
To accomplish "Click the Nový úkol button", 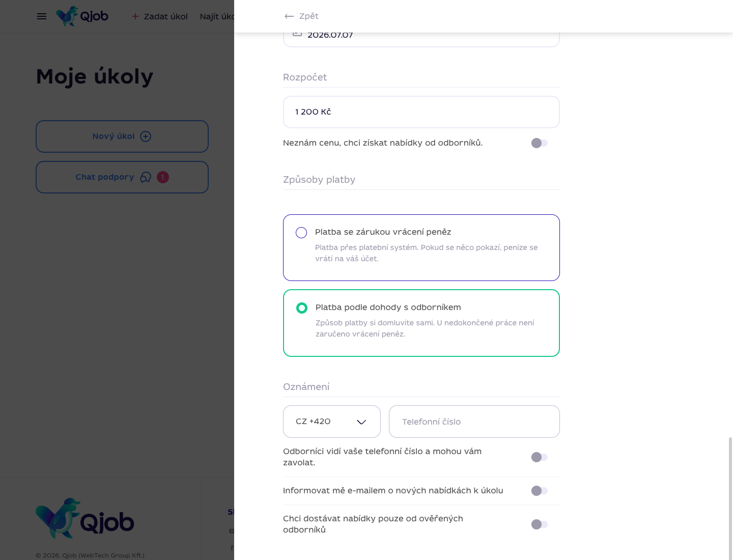I will [x=122, y=136].
